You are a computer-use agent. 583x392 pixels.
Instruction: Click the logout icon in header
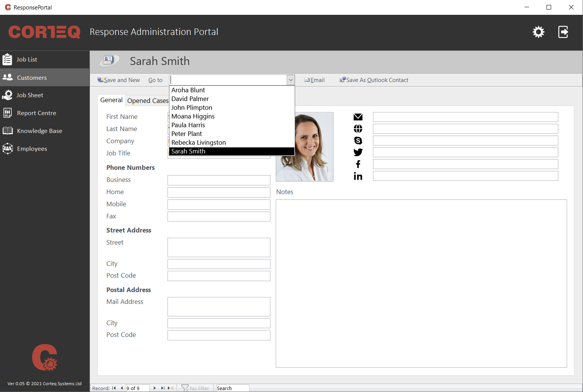[563, 32]
